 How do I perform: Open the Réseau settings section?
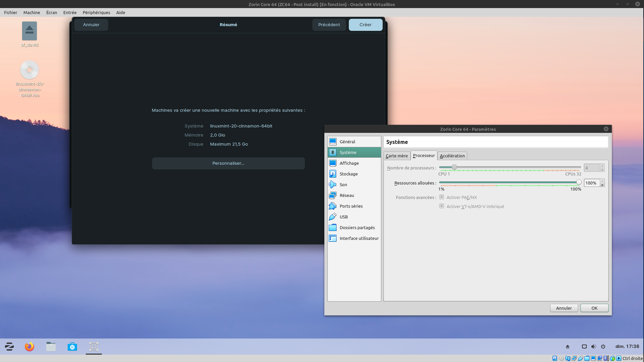coord(346,195)
